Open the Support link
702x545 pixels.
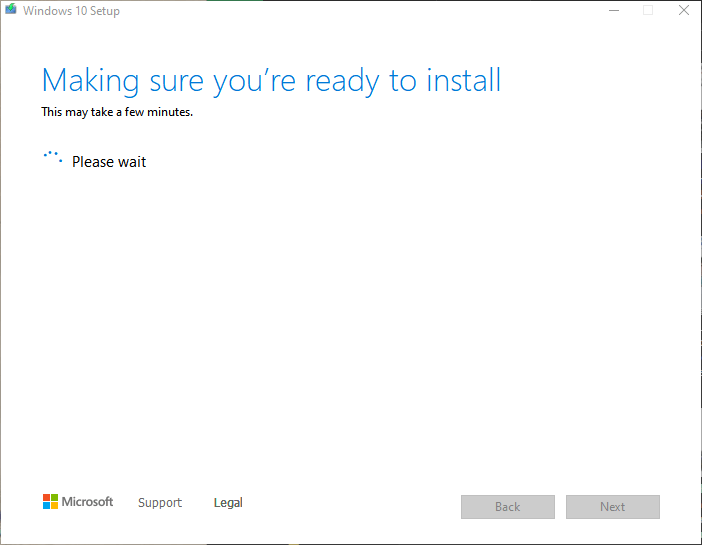[160, 502]
